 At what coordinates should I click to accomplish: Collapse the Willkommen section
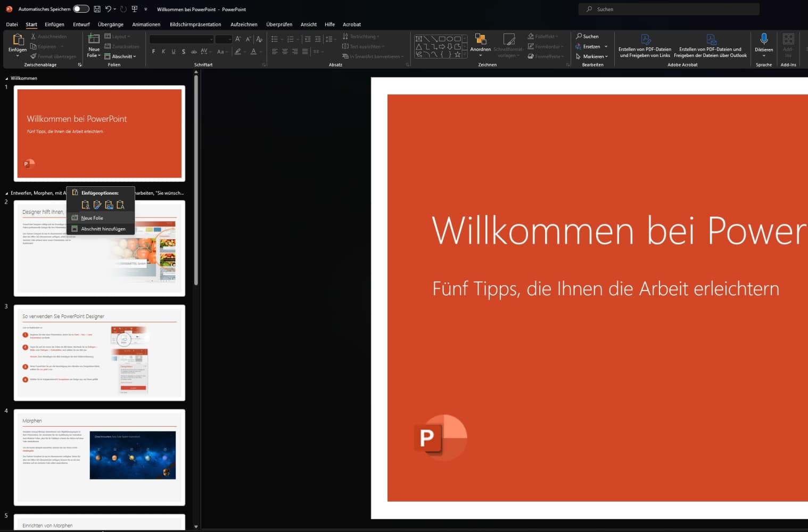coord(6,78)
